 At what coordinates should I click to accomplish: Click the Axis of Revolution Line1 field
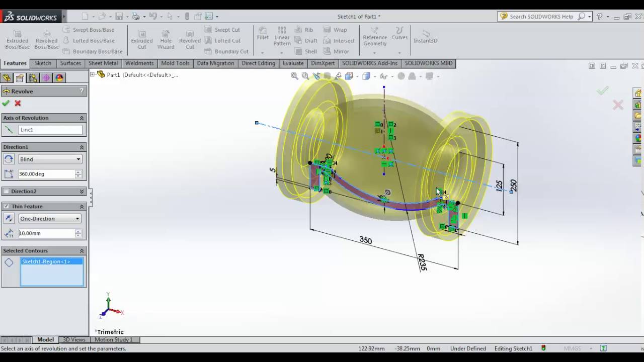point(50,130)
